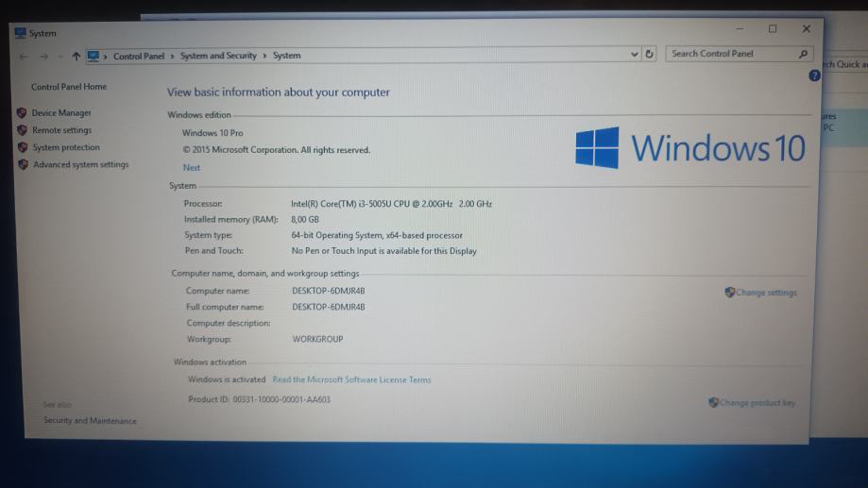Refresh the System page
This screenshot has width=868, height=488.
(x=649, y=54)
